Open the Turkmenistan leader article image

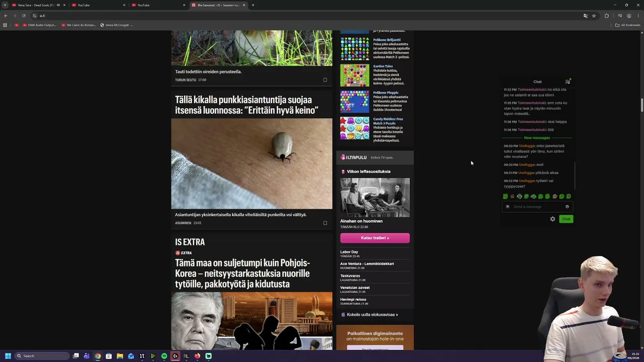click(x=252, y=321)
